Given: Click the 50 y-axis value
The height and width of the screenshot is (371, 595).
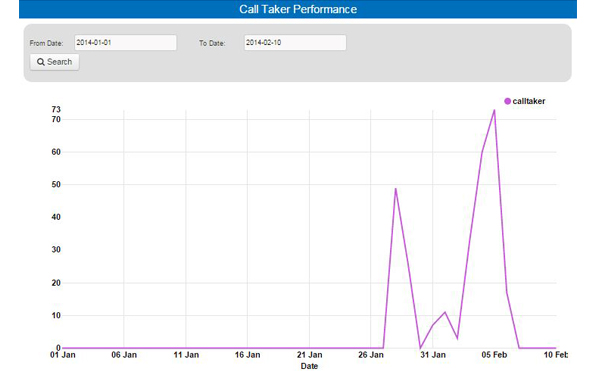Looking at the screenshot, I should coord(56,184).
